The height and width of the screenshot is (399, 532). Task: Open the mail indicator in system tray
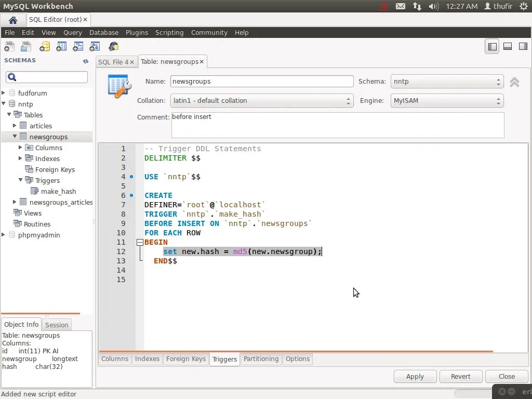tap(401, 6)
